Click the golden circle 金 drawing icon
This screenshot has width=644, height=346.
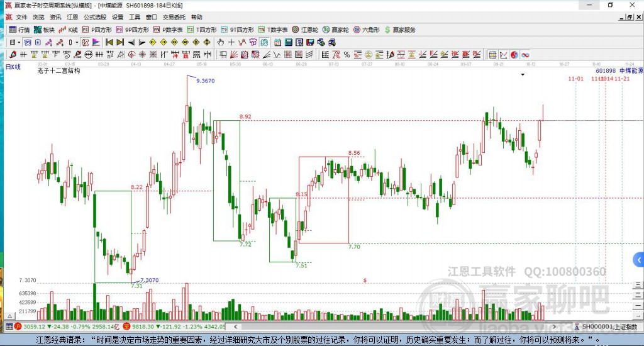point(369,55)
